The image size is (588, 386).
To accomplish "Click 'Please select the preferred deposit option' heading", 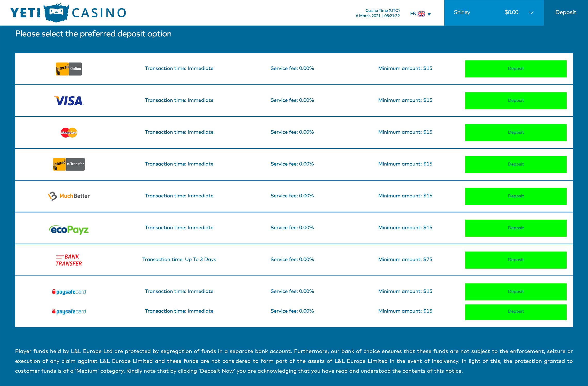I will [93, 34].
